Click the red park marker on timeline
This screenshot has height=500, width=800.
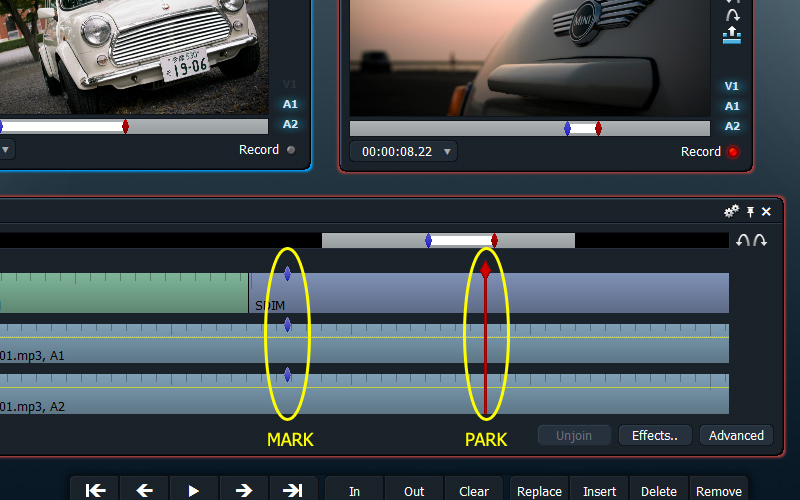pyautogui.click(x=485, y=270)
